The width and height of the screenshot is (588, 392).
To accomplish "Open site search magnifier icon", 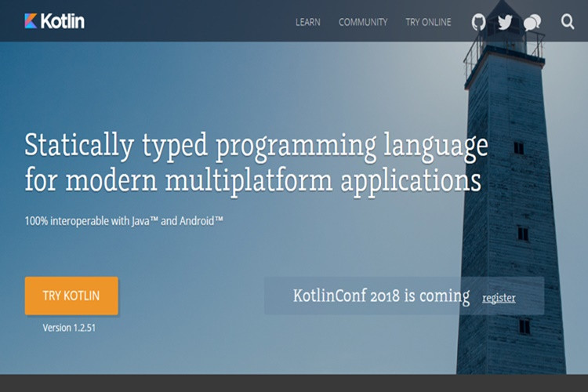I will coord(568,22).
